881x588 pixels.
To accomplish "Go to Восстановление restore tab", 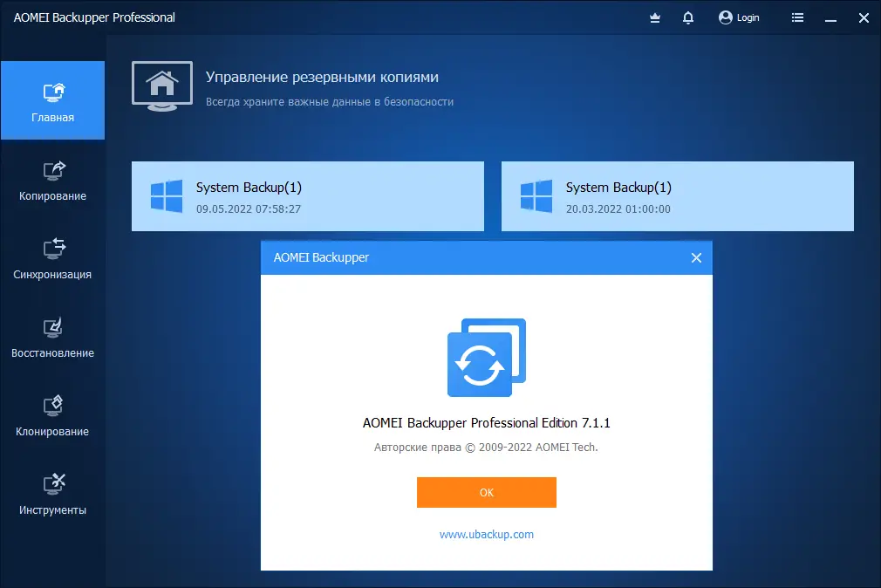I will click(53, 338).
